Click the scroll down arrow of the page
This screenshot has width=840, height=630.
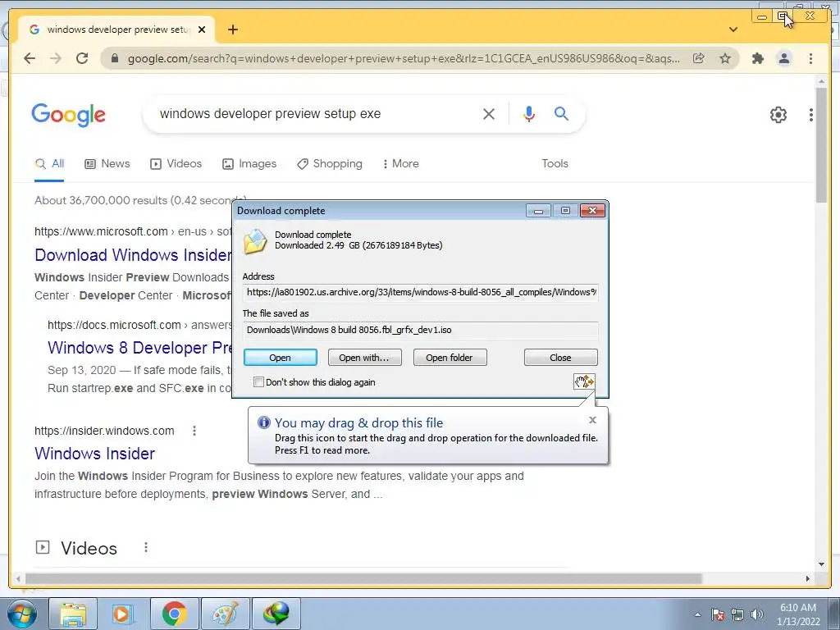click(x=822, y=564)
